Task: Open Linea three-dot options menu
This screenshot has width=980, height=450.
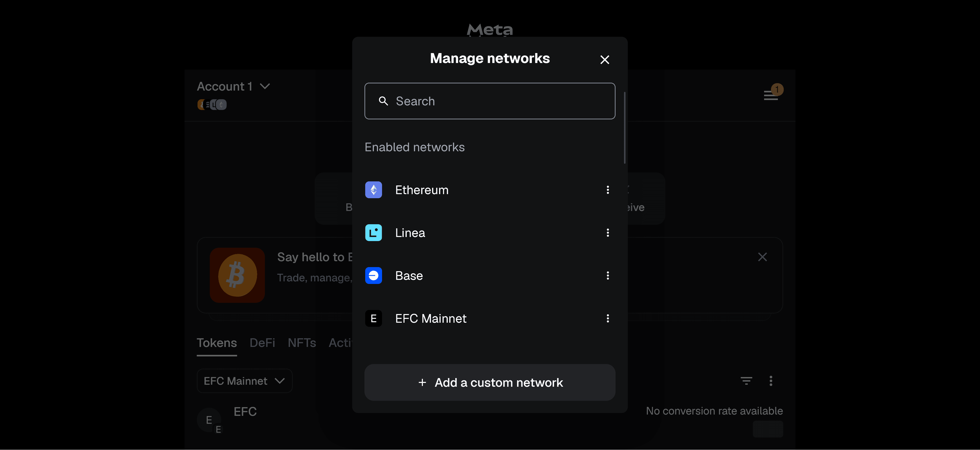Action: coord(608,233)
